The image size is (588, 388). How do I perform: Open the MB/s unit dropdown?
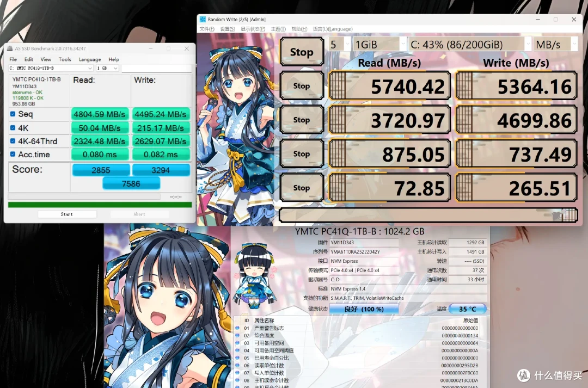[x=555, y=45]
